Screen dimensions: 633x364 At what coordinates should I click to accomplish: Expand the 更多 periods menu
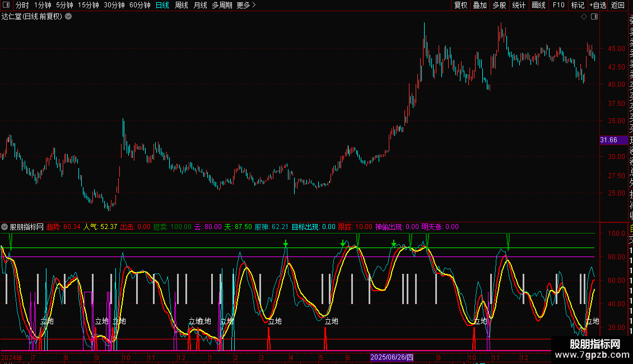click(246, 5)
